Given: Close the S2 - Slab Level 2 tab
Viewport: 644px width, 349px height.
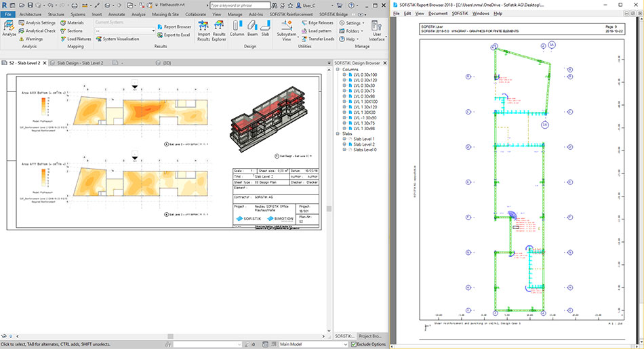Looking at the screenshot, I should [x=44, y=63].
